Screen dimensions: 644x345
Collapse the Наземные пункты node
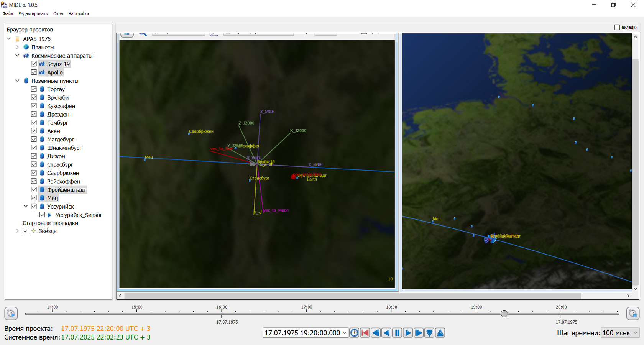(17, 81)
